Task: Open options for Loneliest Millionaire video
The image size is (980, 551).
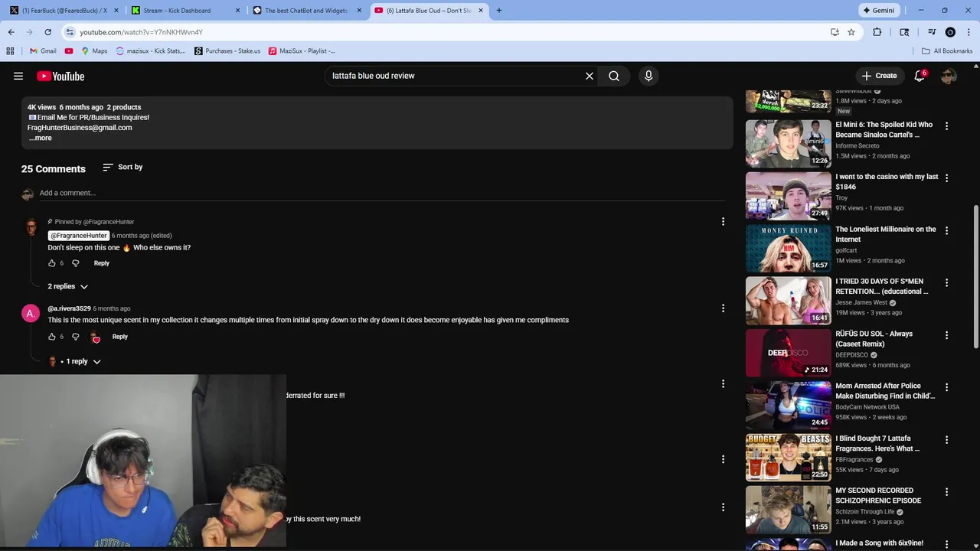Action: point(946,230)
